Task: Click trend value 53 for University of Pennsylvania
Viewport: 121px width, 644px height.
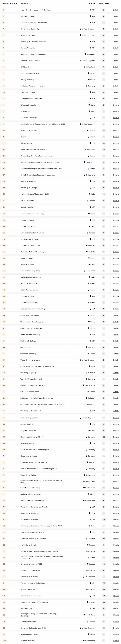Action: click(104, 411)
